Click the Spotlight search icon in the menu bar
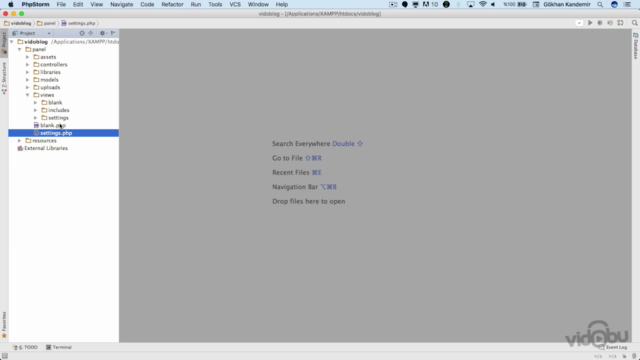Image resolution: width=640 pixels, height=360 pixels. click(x=600, y=4)
